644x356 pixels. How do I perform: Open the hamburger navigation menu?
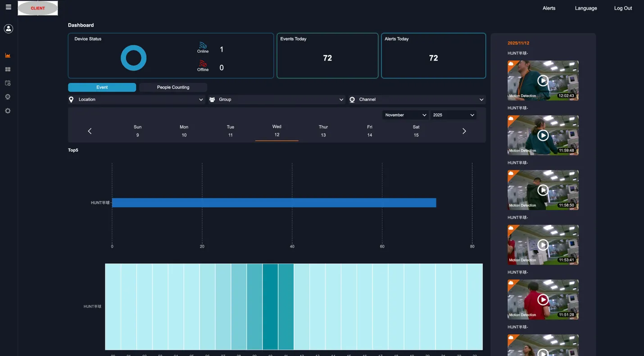tap(8, 8)
